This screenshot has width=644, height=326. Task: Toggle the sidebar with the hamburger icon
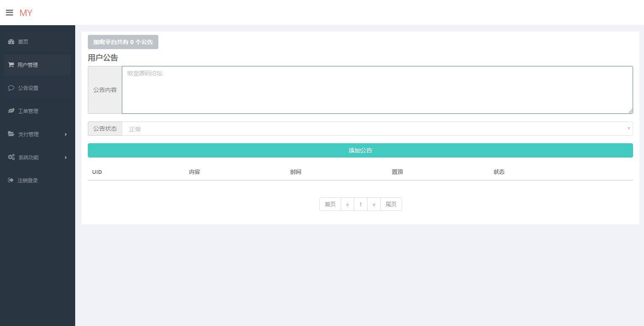coord(10,13)
